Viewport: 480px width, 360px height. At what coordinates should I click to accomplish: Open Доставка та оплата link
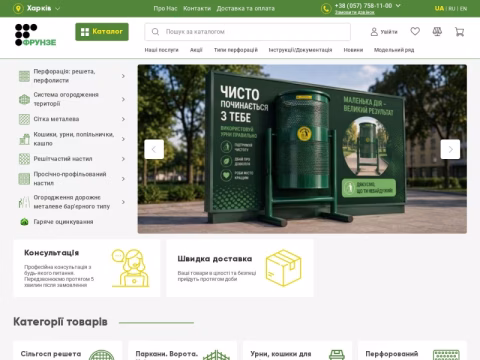point(246,8)
